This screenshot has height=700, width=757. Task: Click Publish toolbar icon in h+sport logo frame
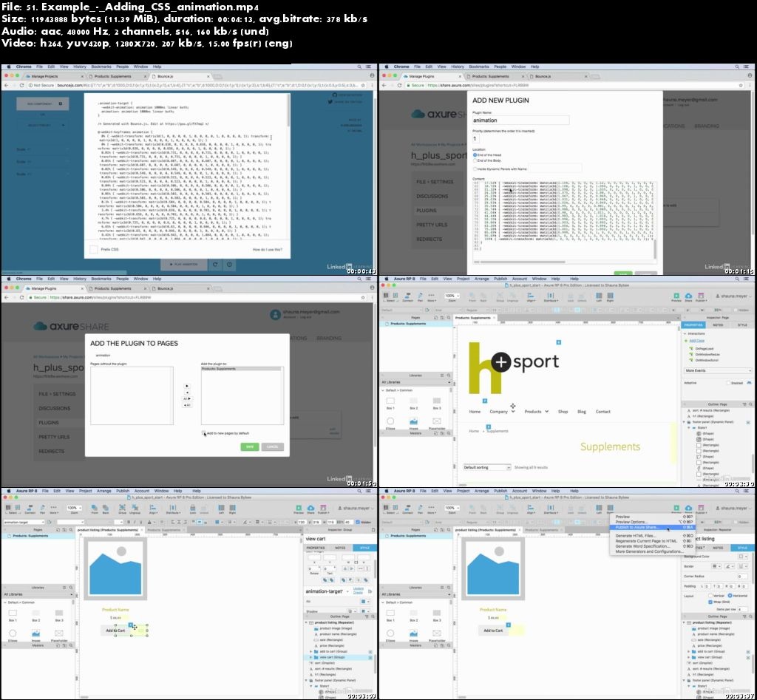(701, 296)
